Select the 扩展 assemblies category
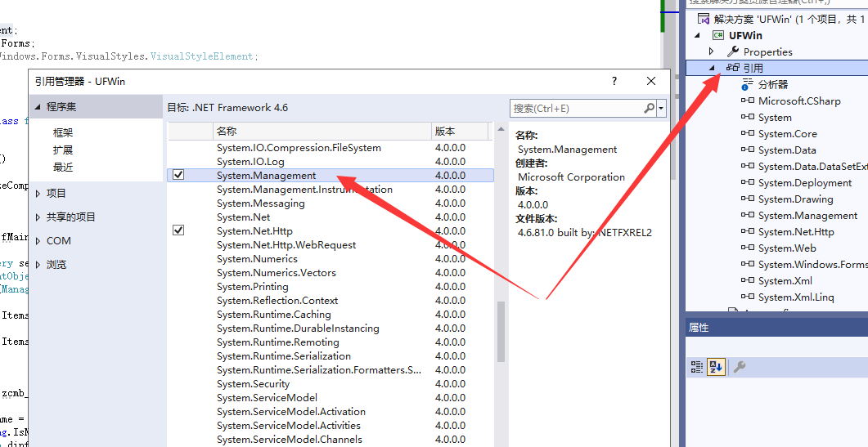Image resolution: width=868 pixels, height=447 pixels. (x=63, y=150)
